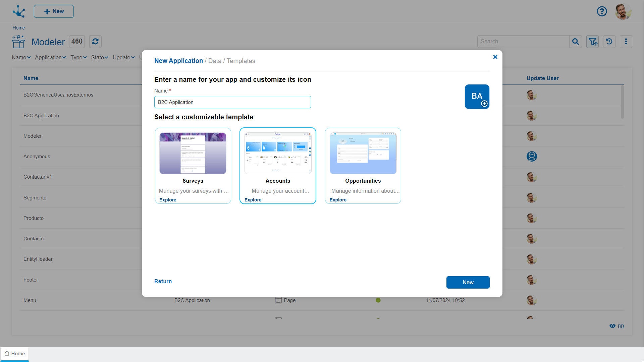Click the blue New button in dialog
The height and width of the screenshot is (362, 644).
click(468, 282)
